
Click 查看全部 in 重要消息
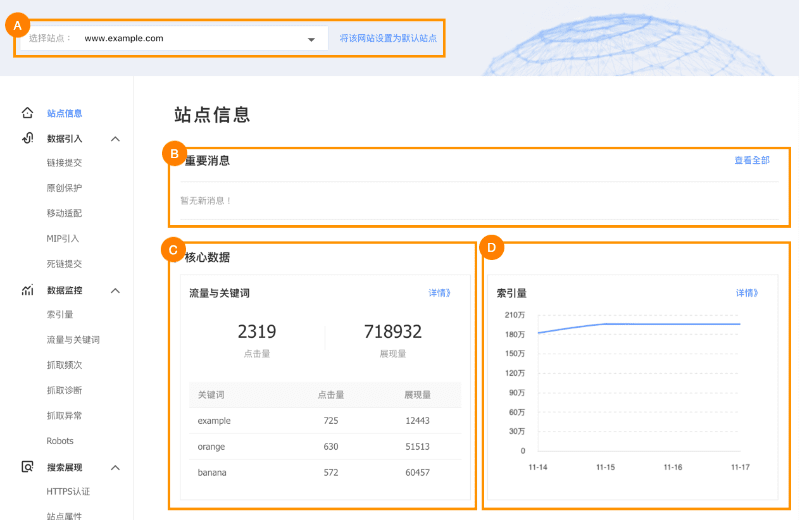(751, 160)
